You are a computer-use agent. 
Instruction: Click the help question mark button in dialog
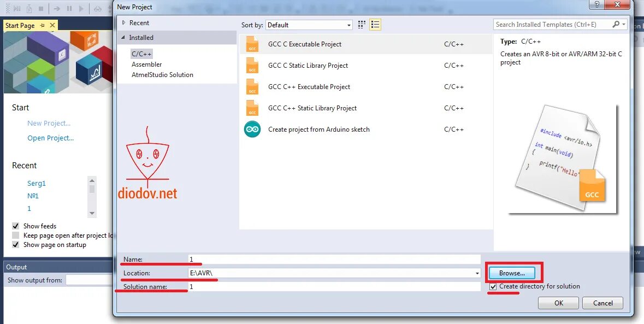click(x=596, y=4)
